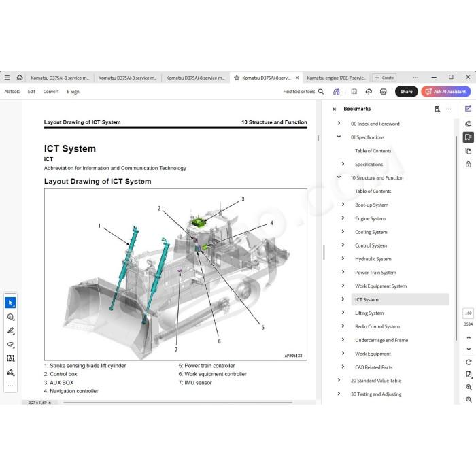The width and height of the screenshot is (476, 476).
Task: Click the bookmark options icon in Bookmarks panel
Action: (x=437, y=109)
